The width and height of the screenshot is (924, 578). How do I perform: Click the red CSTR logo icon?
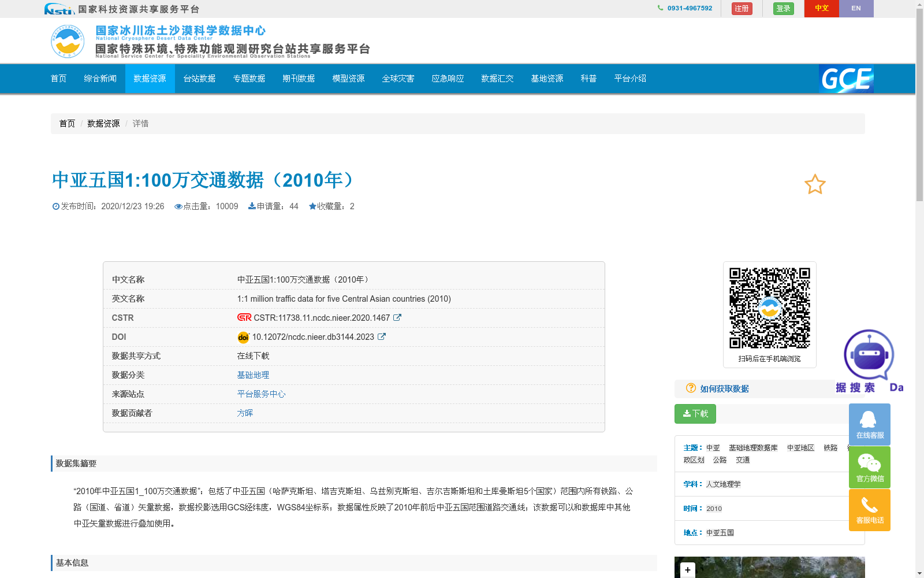[x=244, y=317]
